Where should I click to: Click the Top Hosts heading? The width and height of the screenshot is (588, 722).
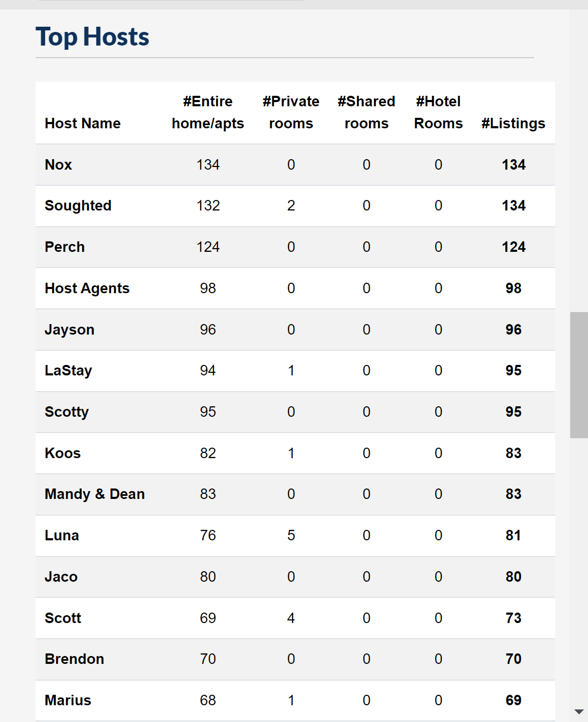click(93, 37)
